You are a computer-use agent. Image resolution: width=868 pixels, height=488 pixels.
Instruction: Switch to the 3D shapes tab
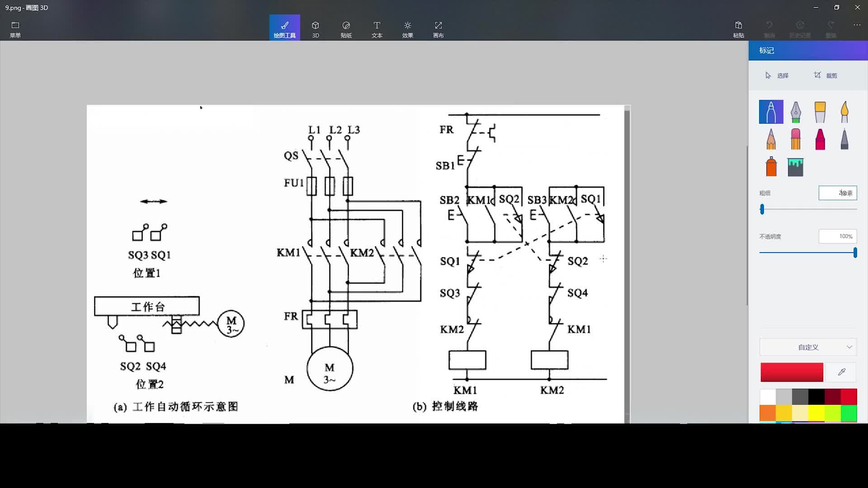(x=316, y=28)
